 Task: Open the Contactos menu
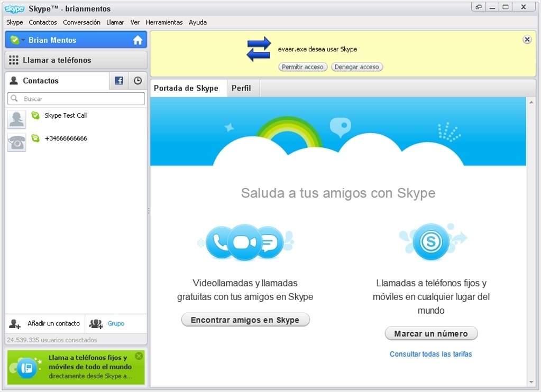pyautogui.click(x=43, y=22)
